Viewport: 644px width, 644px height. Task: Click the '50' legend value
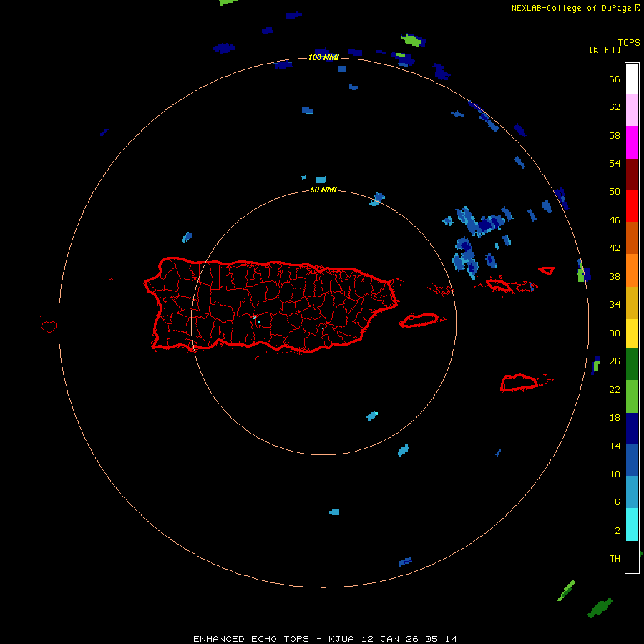click(x=615, y=191)
